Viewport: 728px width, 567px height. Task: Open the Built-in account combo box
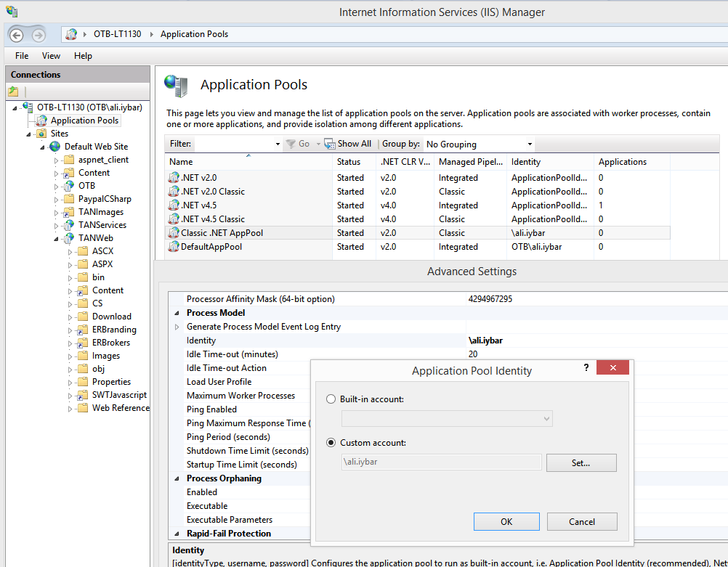coord(447,419)
